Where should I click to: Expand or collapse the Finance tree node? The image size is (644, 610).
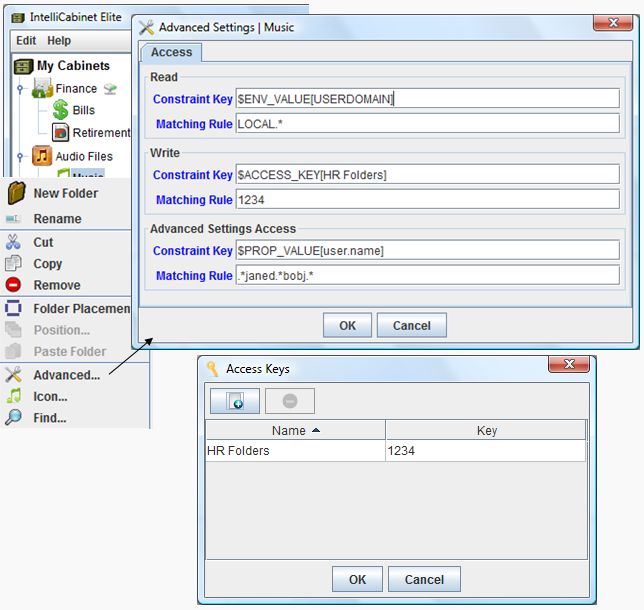20,89
